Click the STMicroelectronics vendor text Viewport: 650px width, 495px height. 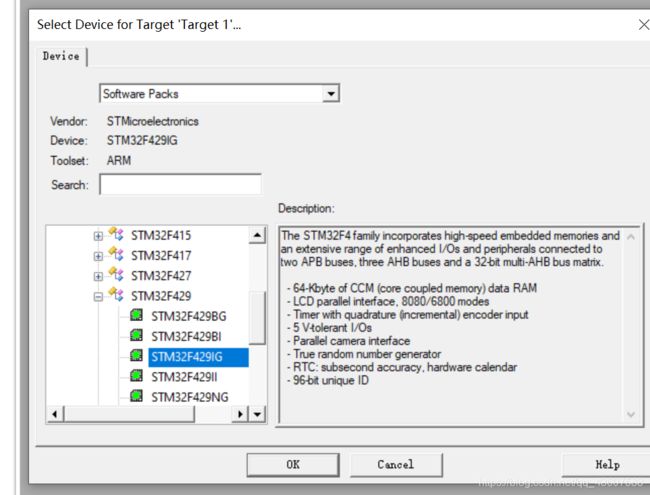coord(153,121)
